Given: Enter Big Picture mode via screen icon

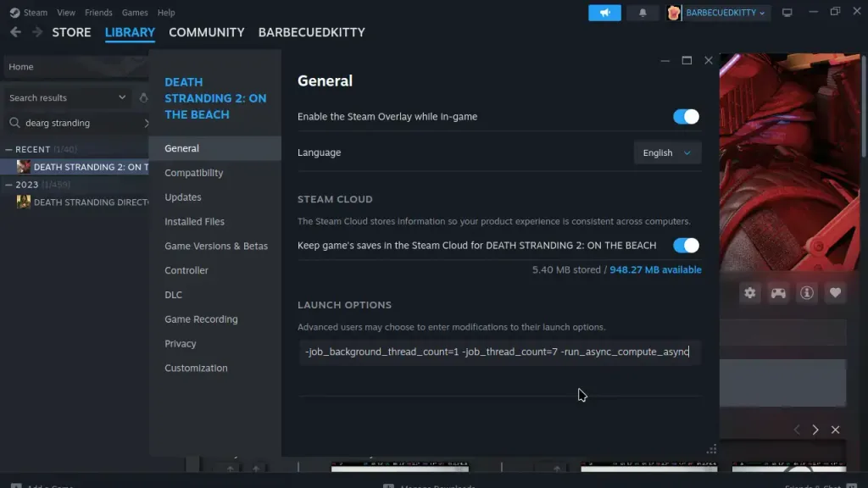Looking at the screenshot, I should point(787,11).
